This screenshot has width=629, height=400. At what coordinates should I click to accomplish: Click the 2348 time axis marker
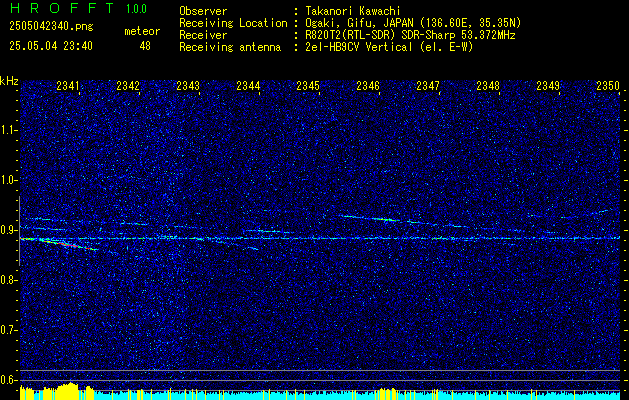pyautogui.click(x=488, y=86)
